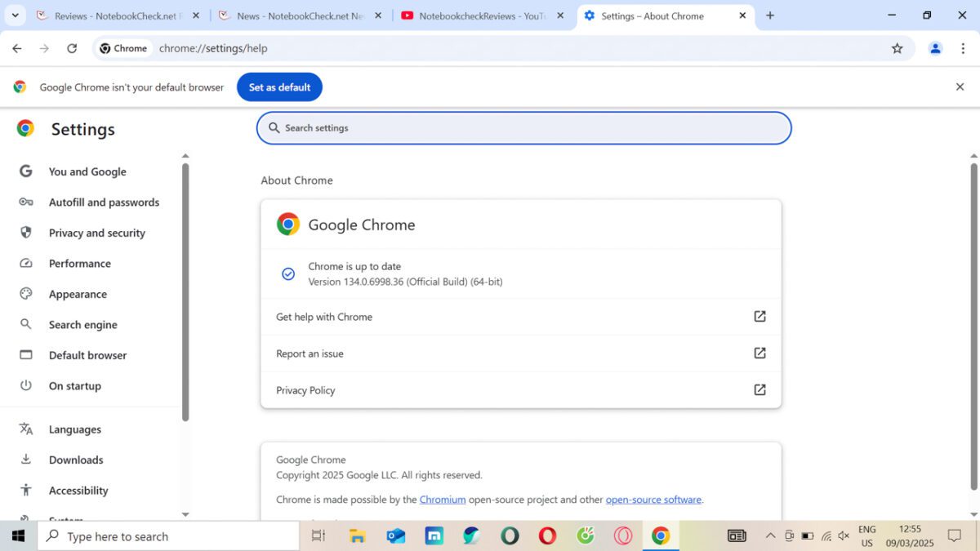Click the Chrome is up to date status
The image size is (980, 551).
pos(354,266)
